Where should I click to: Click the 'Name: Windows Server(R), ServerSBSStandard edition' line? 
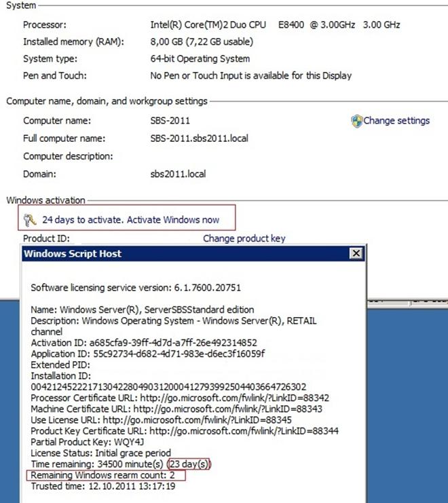pos(143,310)
